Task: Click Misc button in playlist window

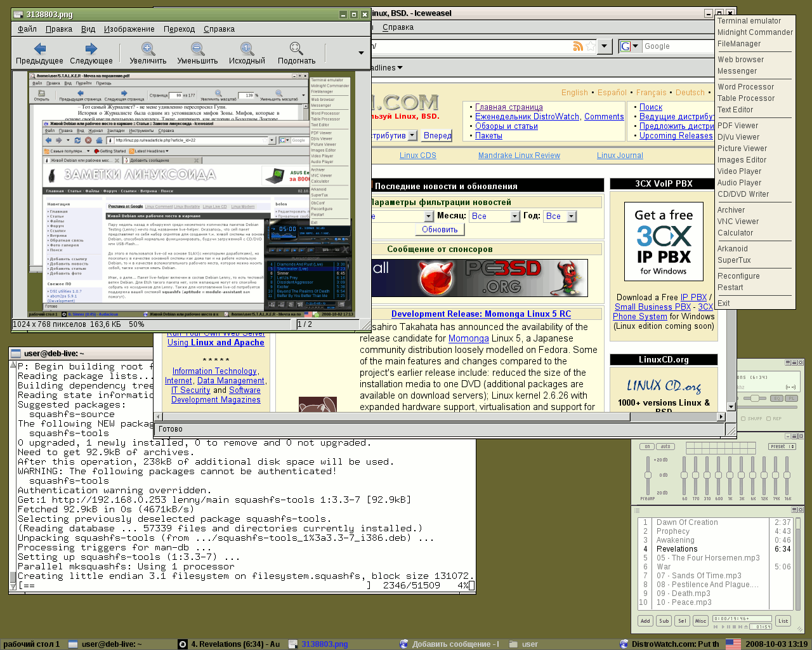Action: coord(700,621)
